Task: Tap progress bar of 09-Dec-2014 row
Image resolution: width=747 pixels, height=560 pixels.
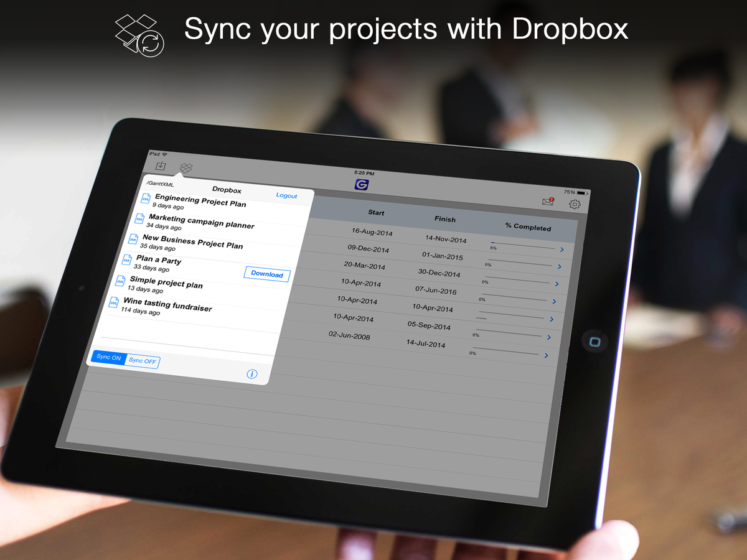Action: point(519,262)
